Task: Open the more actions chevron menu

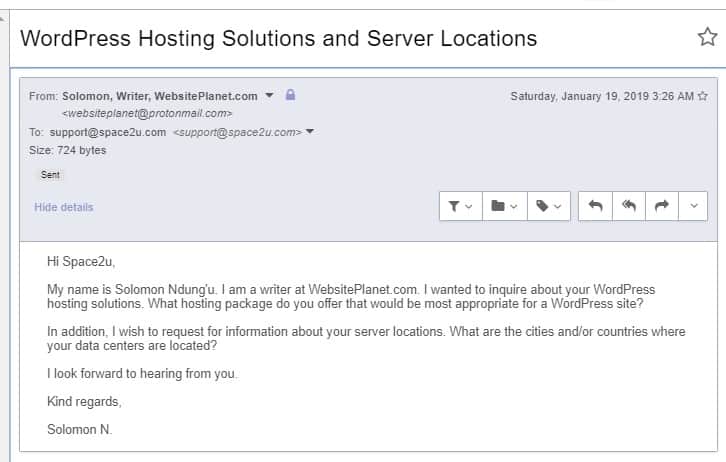Action: click(x=693, y=206)
